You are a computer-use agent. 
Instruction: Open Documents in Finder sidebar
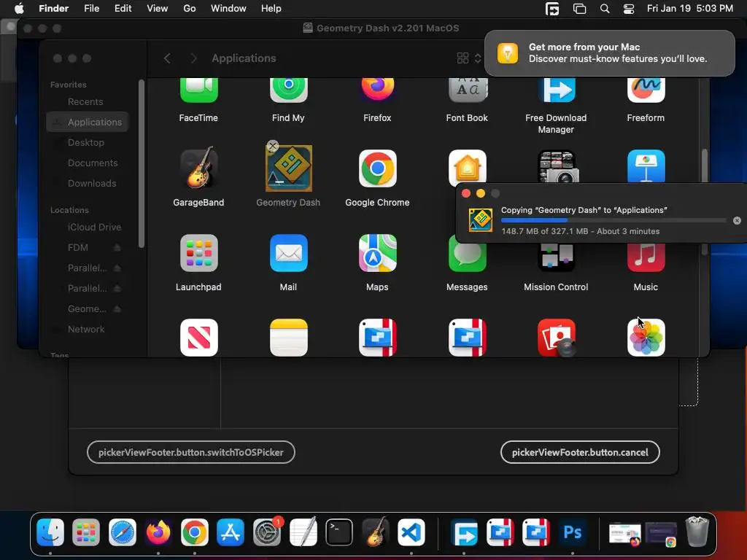[x=93, y=163]
